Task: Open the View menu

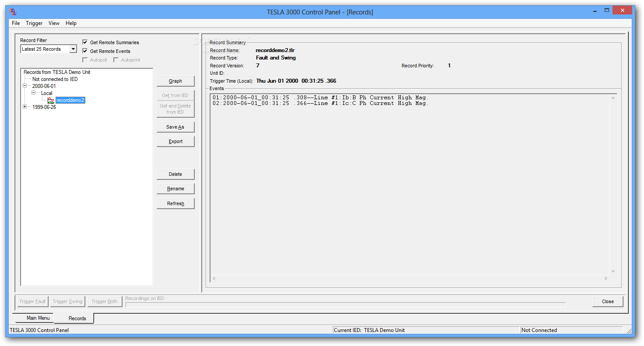Action: pos(54,23)
